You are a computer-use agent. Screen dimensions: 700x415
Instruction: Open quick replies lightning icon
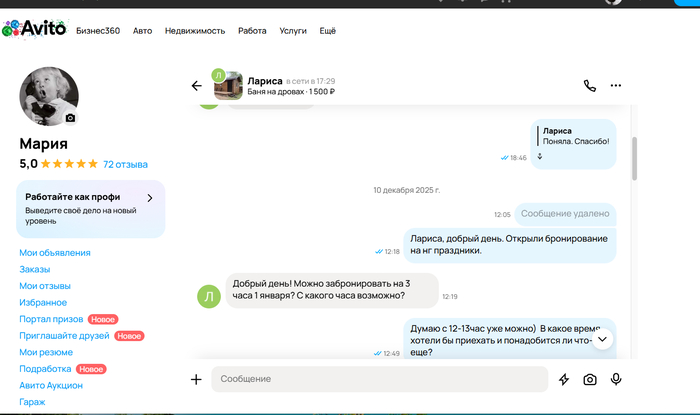click(564, 379)
